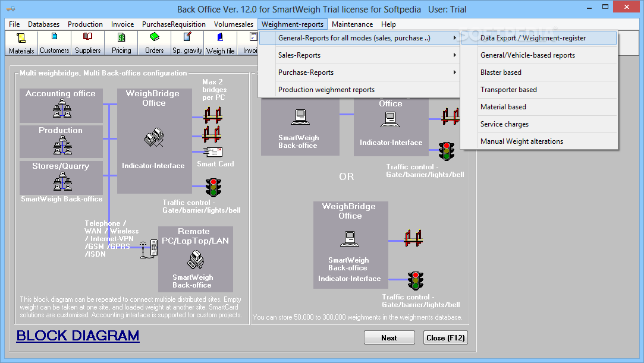The image size is (644, 363).
Task: Open the Volumesales menu
Action: click(234, 24)
